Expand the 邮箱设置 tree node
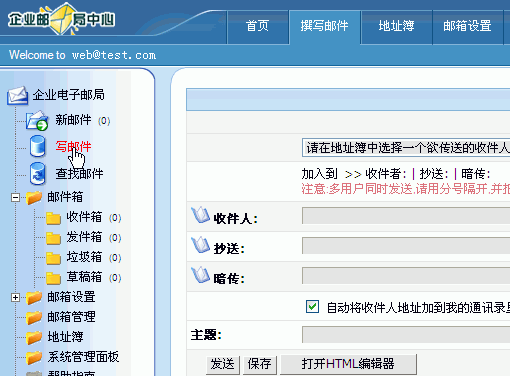This screenshot has height=376, width=510. [15, 297]
